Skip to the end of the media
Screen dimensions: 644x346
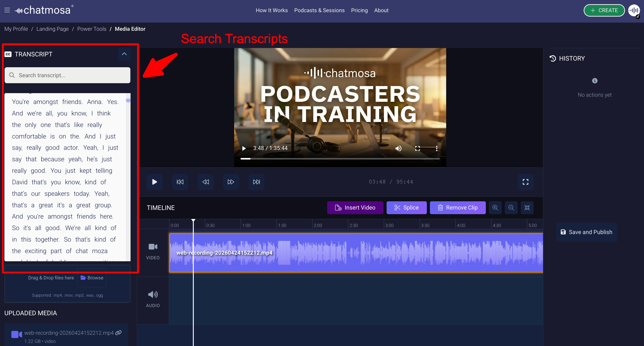pyautogui.click(x=256, y=182)
